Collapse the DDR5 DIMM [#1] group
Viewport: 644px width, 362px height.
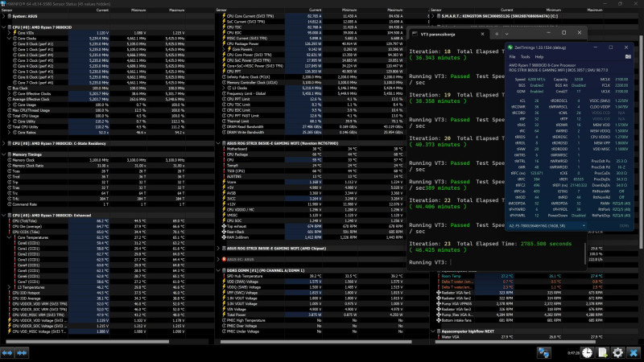pyautogui.click(x=218, y=270)
